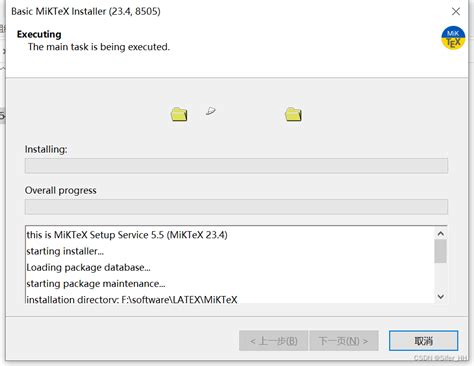
Task: Click the flying paper animation icon
Action: tap(211, 111)
